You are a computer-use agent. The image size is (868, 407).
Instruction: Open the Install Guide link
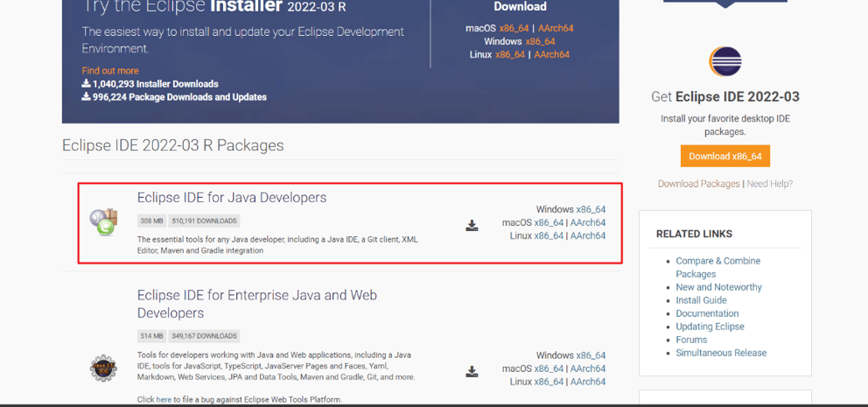[x=702, y=300]
